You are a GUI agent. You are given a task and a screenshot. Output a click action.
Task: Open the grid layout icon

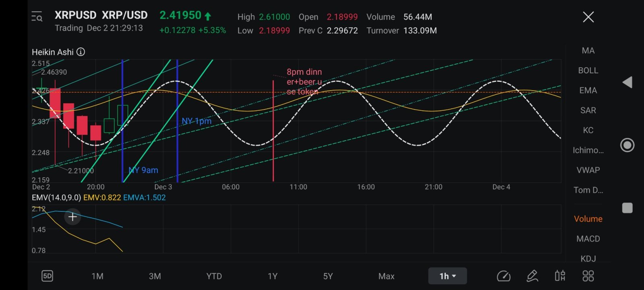(588, 276)
